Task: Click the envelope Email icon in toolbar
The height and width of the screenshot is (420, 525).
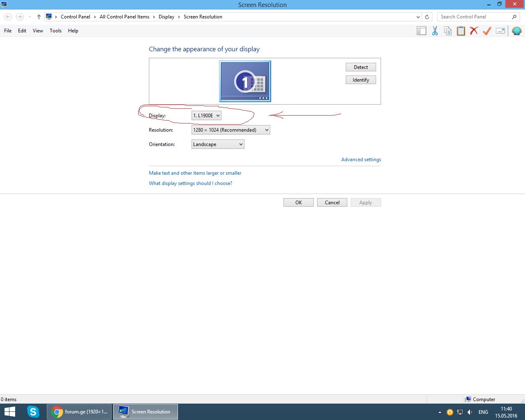Action: 500,31
